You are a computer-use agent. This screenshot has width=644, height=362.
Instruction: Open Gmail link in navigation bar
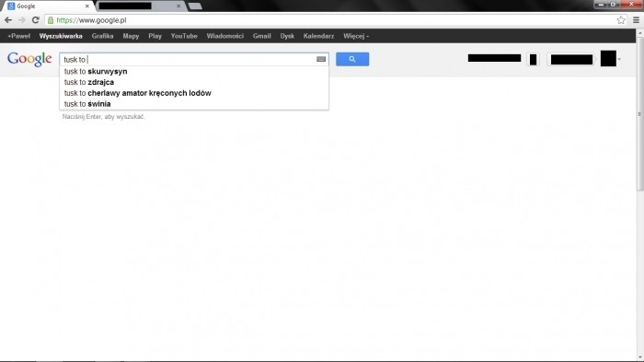coord(262,36)
